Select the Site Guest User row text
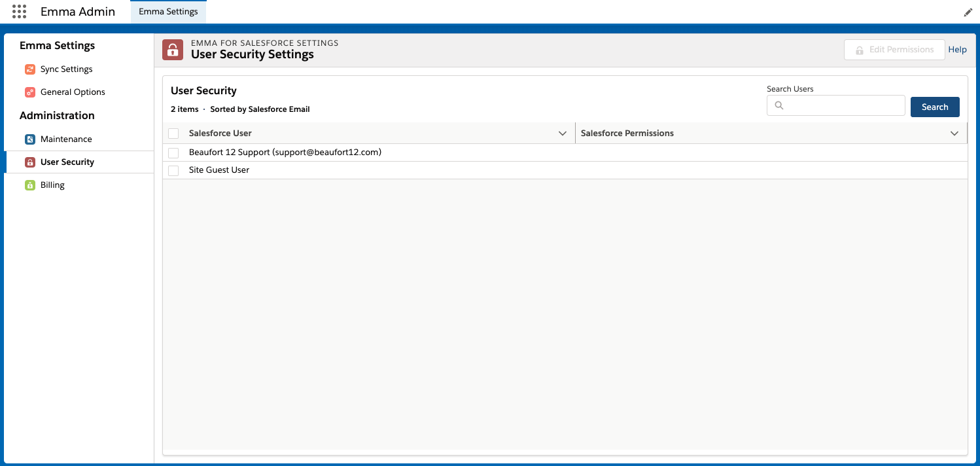This screenshot has height=466, width=980. 219,170
